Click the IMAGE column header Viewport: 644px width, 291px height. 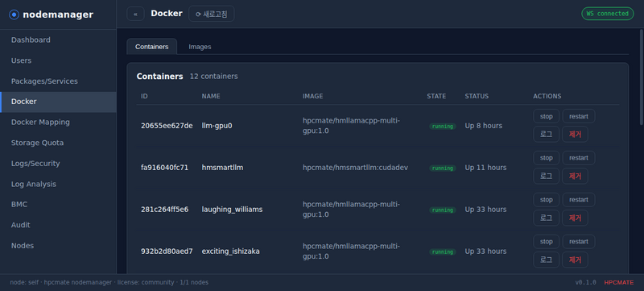pos(313,96)
